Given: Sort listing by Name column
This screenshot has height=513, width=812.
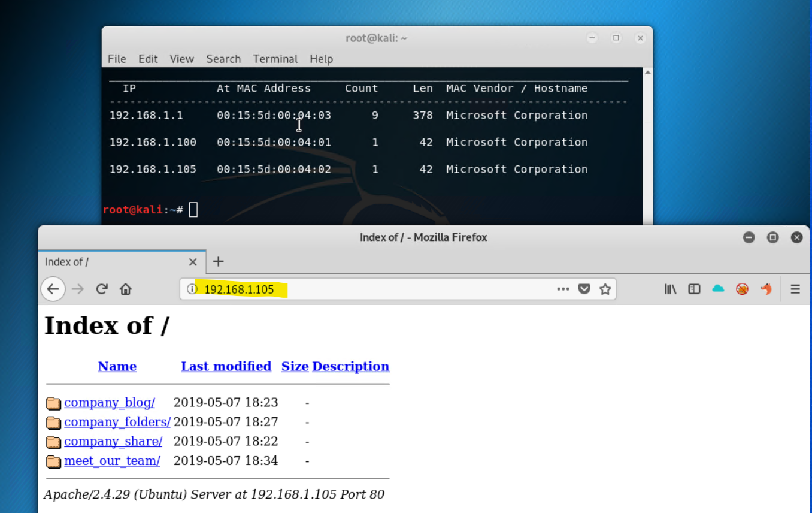Looking at the screenshot, I should [x=117, y=366].
